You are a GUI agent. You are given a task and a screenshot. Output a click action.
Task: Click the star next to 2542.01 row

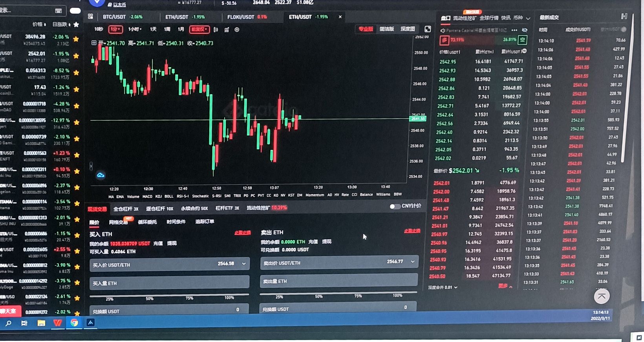(x=76, y=56)
